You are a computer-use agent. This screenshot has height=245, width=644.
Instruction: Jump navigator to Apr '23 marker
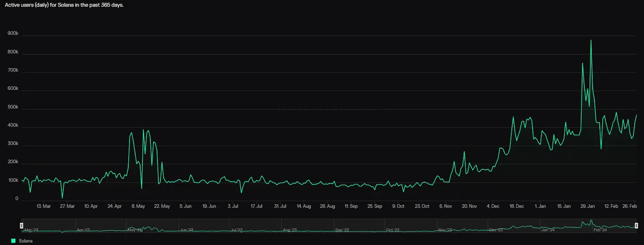pyautogui.click(x=83, y=230)
